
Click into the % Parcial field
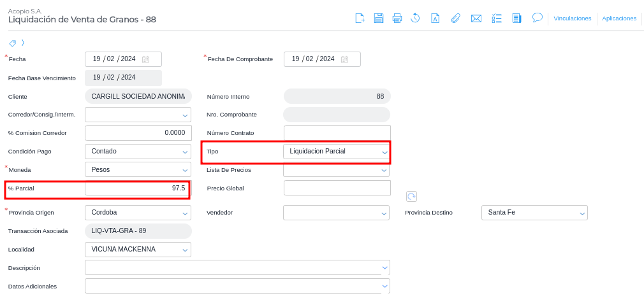click(136, 188)
